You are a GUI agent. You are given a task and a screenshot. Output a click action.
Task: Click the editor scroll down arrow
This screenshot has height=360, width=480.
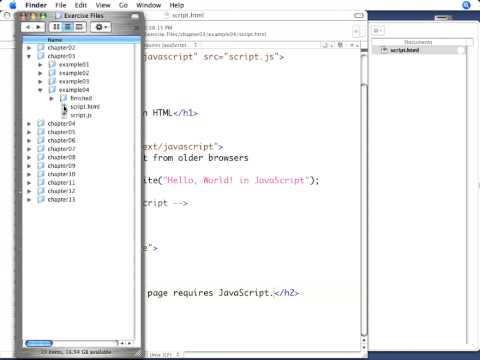pos(364,347)
